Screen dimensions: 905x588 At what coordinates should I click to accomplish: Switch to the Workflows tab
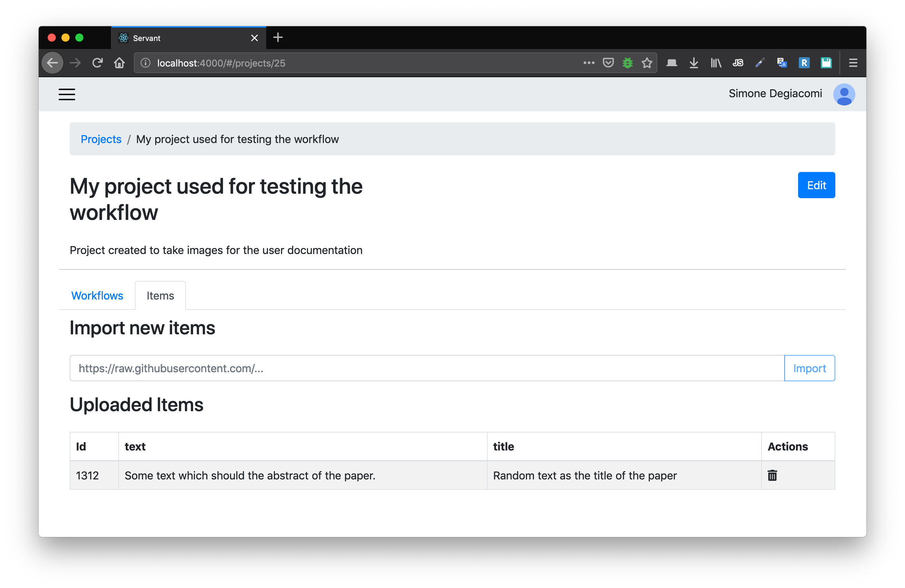pyautogui.click(x=97, y=296)
